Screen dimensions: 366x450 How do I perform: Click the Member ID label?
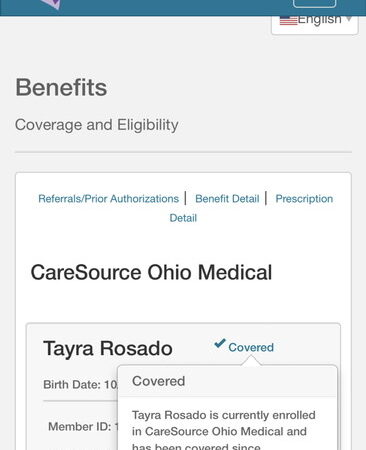click(x=80, y=426)
